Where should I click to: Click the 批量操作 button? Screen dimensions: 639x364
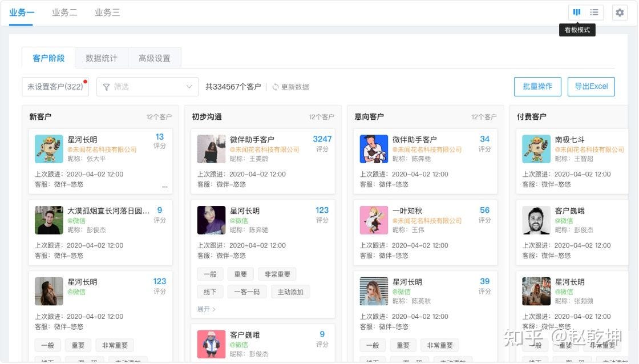tap(537, 86)
